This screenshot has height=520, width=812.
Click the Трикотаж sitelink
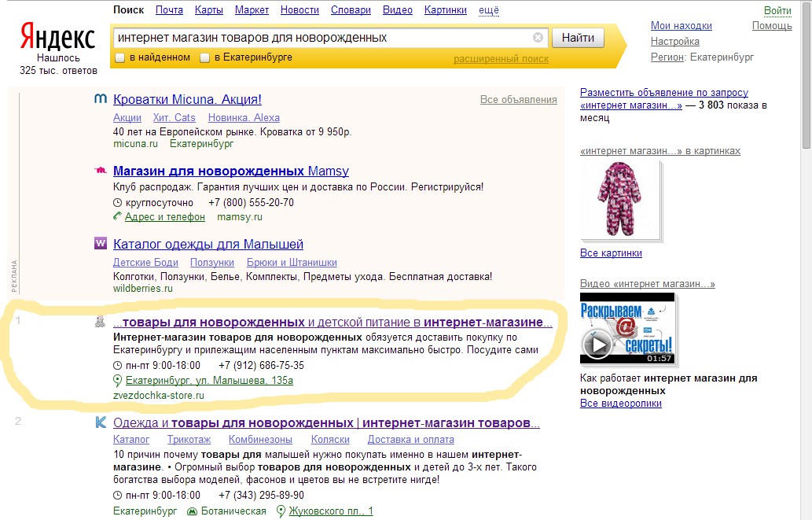tap(189, 439)
